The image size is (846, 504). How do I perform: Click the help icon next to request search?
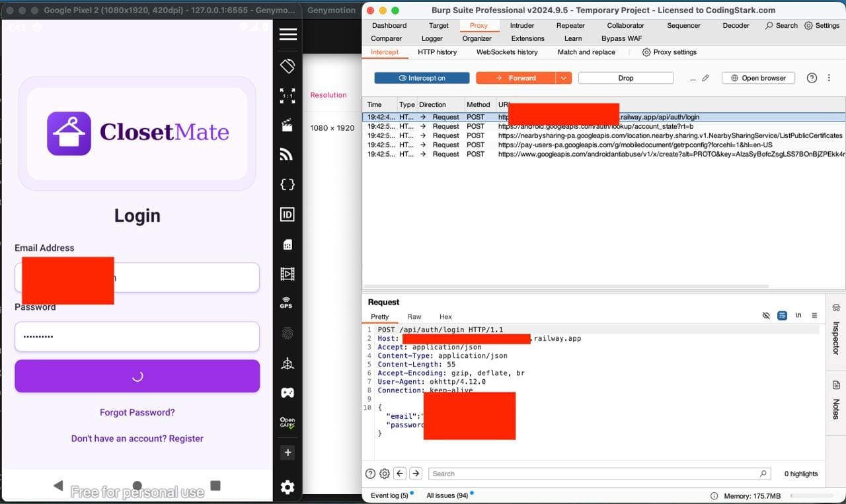(x=370, y=474)
